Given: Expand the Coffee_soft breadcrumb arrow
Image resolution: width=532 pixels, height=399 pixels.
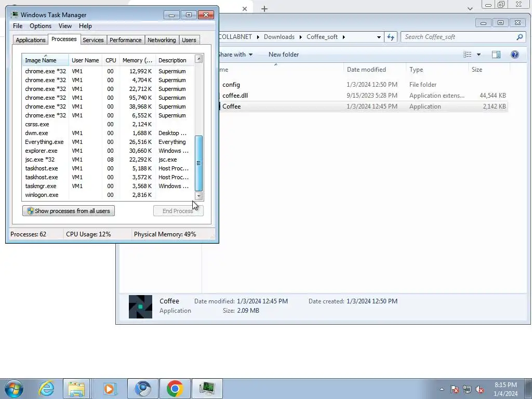Looking at the screenshot, I should (343, 37).
